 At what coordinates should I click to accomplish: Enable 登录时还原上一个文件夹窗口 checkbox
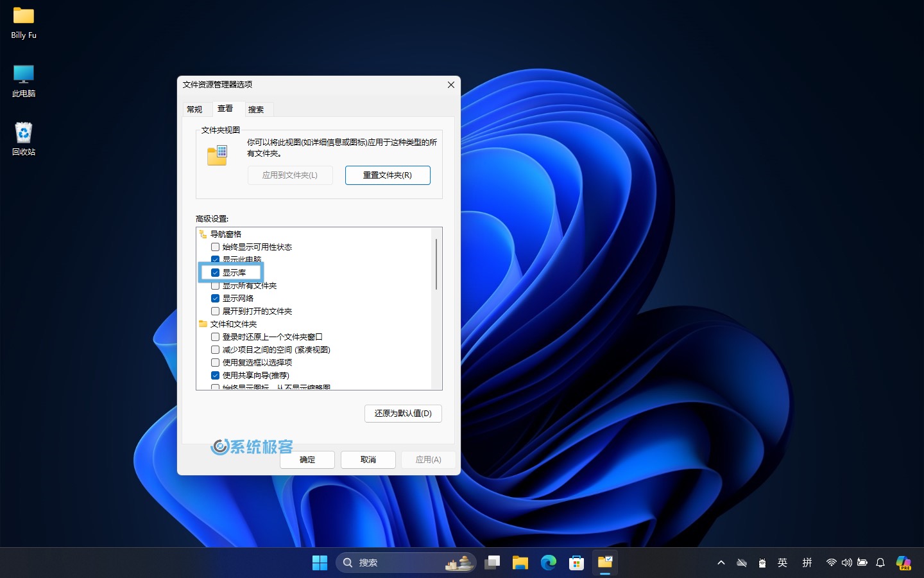pos(216,337)
